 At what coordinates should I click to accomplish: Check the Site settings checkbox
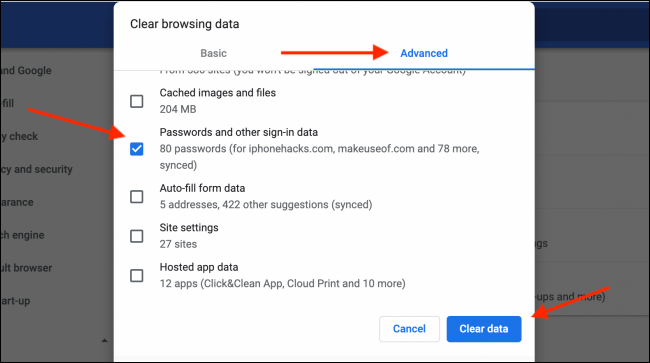point(137,236)
